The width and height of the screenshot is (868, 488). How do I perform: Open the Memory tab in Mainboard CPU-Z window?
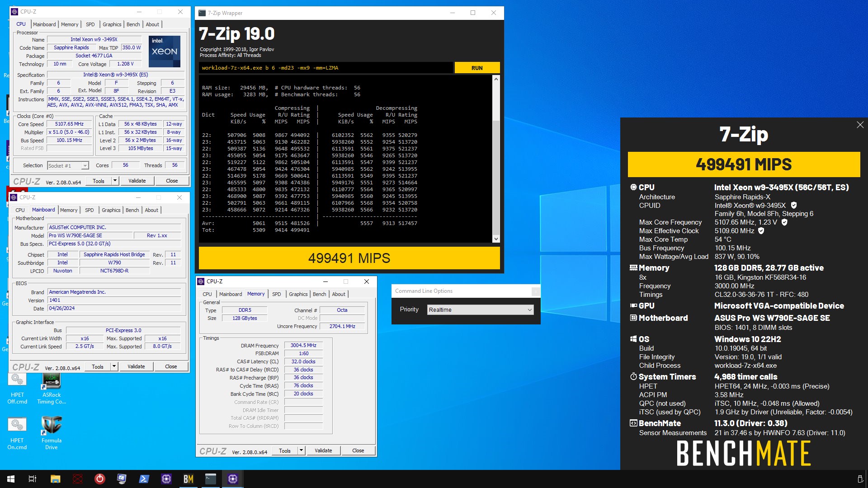[69, 210]
